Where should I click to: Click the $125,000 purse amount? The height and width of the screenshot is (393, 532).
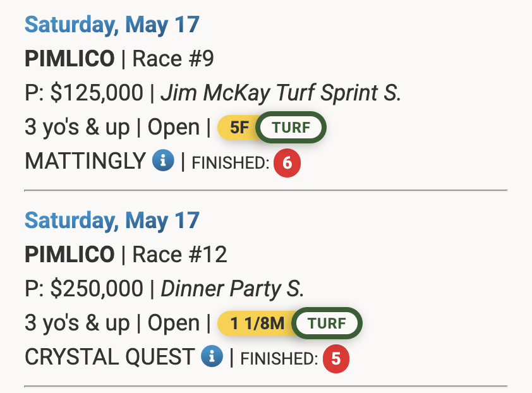[97, 93]
